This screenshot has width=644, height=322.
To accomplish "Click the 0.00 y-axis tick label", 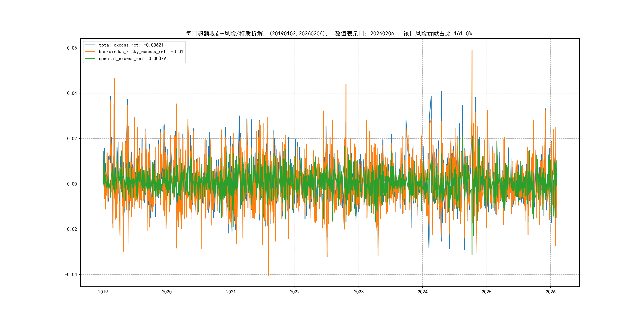I will (72, 184).
